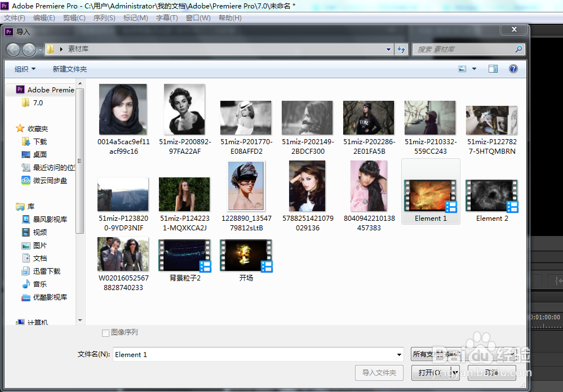The width and height of the screenshot is (563, 392).
Task: Click the refresh button next to address bar
Action: [x=401, y=49]
